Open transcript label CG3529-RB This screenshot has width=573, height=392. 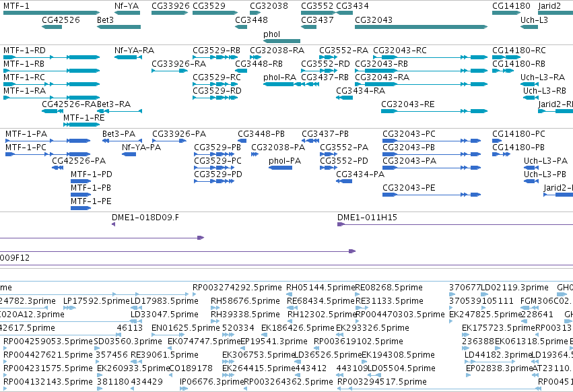216,50
